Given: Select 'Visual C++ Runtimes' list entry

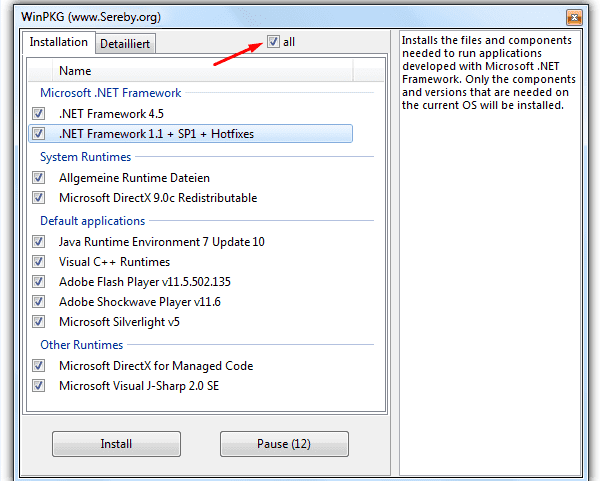Looking at the screenshot, I should click(x=114, y=262).
